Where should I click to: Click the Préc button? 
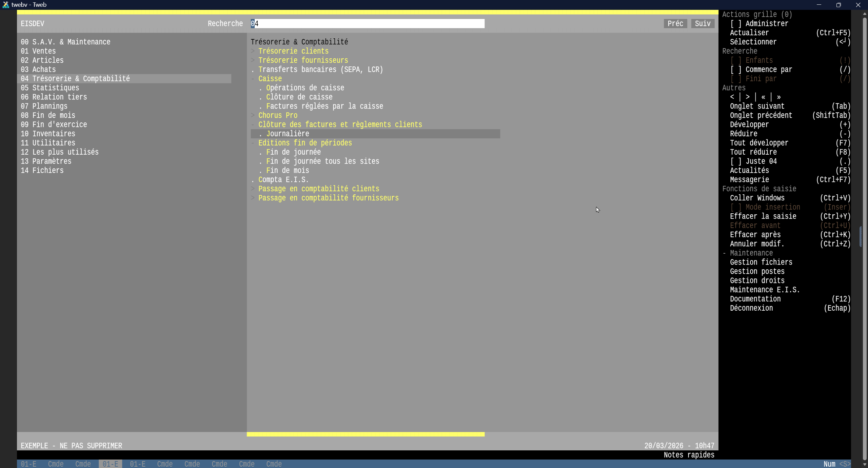pyautogui.click(x=675, y=24)
